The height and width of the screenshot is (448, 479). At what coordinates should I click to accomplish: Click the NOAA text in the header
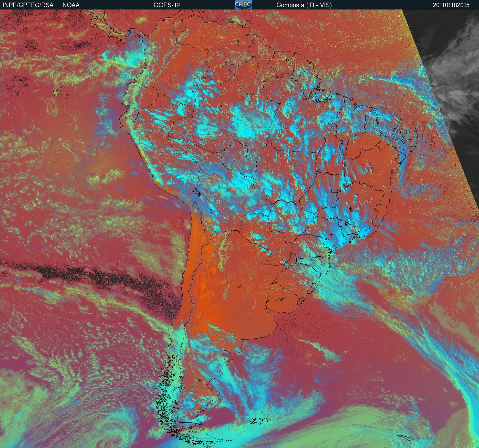tap(71, 5)
